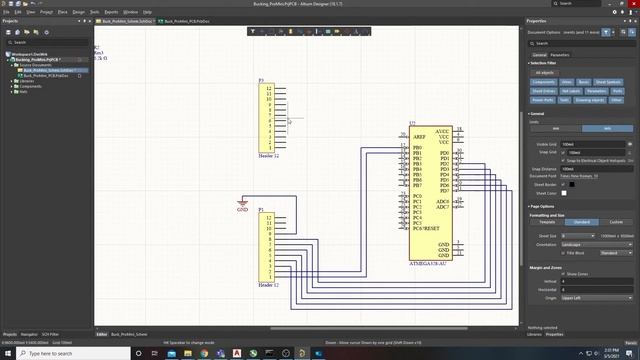Select the mm units toggle
The height and width of the screenshot is (360, 640).
point(556,129)
